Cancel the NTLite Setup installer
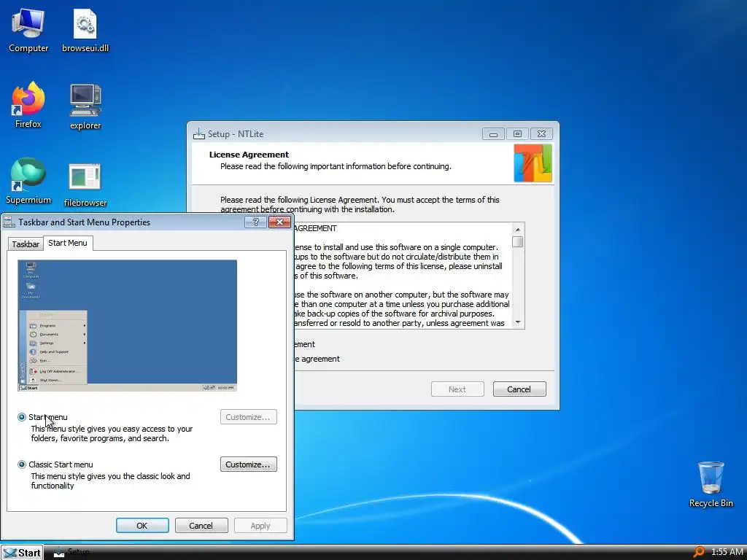Viewport: 747px width, 560px height. coord(519,389)
